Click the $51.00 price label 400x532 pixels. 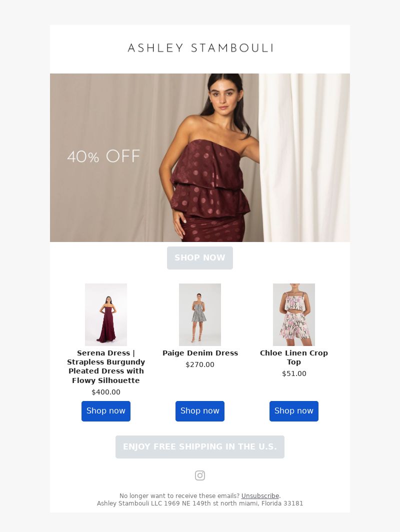click(x=294, y=373)
